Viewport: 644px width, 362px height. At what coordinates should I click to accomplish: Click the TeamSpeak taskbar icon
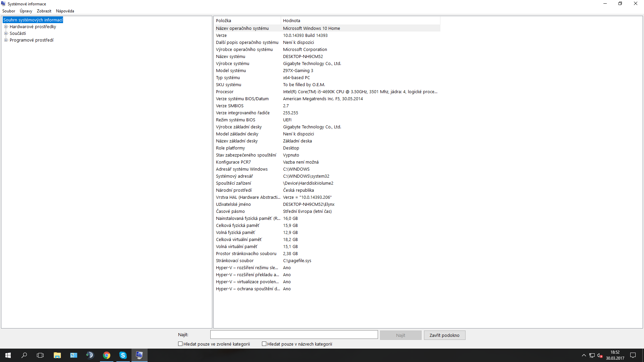tap(90, 355)
